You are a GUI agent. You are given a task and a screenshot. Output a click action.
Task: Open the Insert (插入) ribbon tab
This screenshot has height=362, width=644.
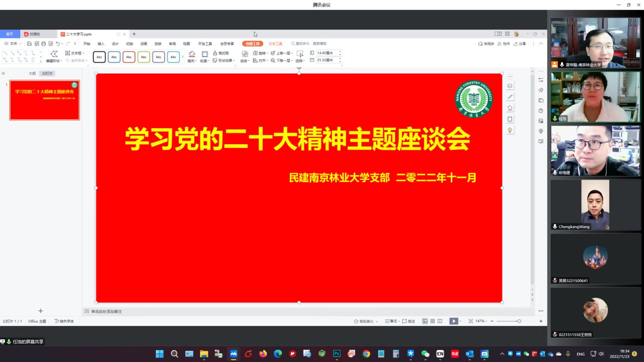click(x=101, y=44)
